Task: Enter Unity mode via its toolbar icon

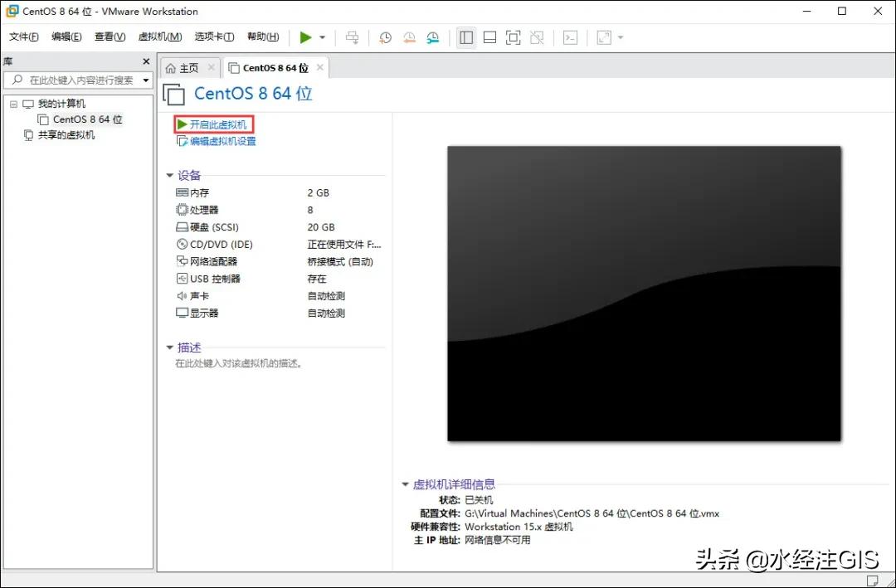Action: tap(537, 37)
